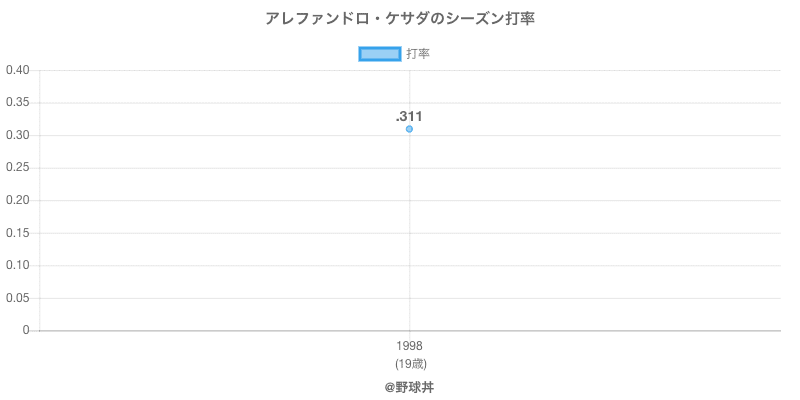Click the 1998 data point marker
Viewport: 800px width, 400px height.
point(409,129)
